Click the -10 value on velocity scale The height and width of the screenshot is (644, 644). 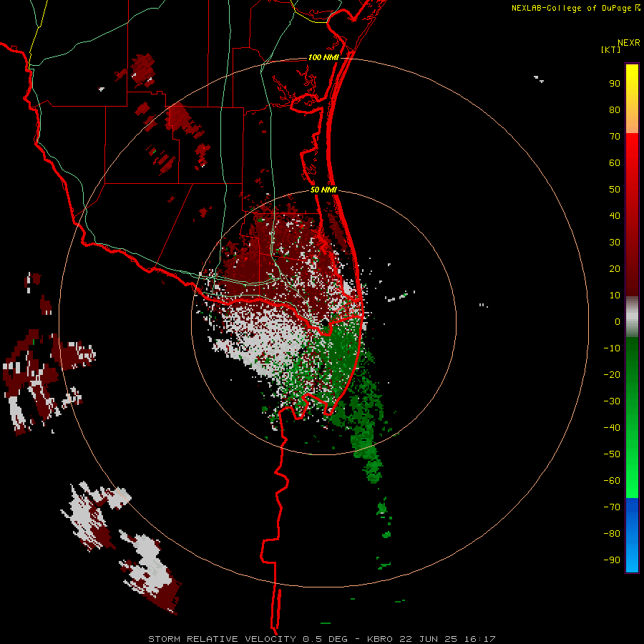coord(612,348)
